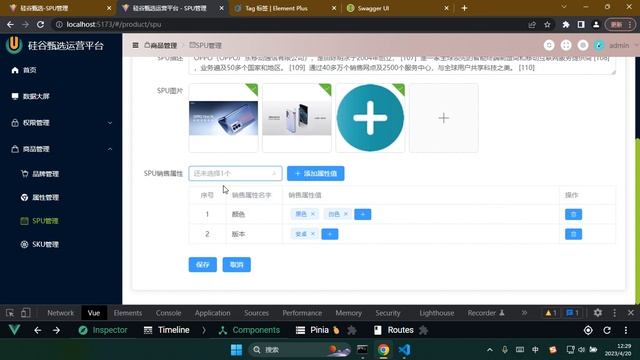Add a value with the 版本 row plus button
This screenshot has width=640, height=360.
pos(330,234)
